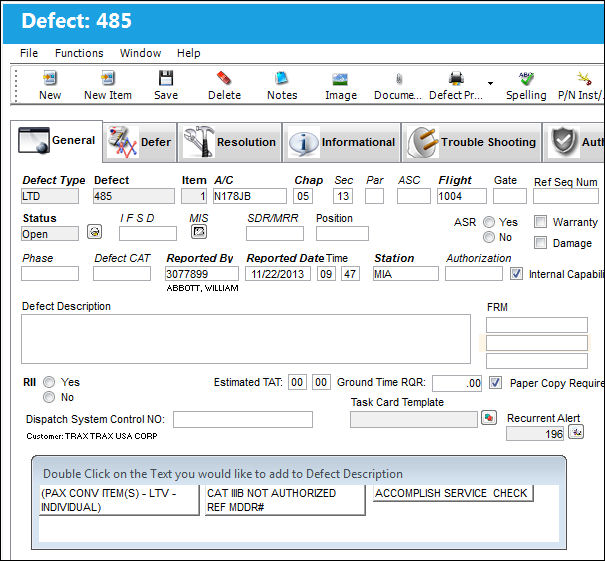Click the Phase input field

(x=50, y=274)
